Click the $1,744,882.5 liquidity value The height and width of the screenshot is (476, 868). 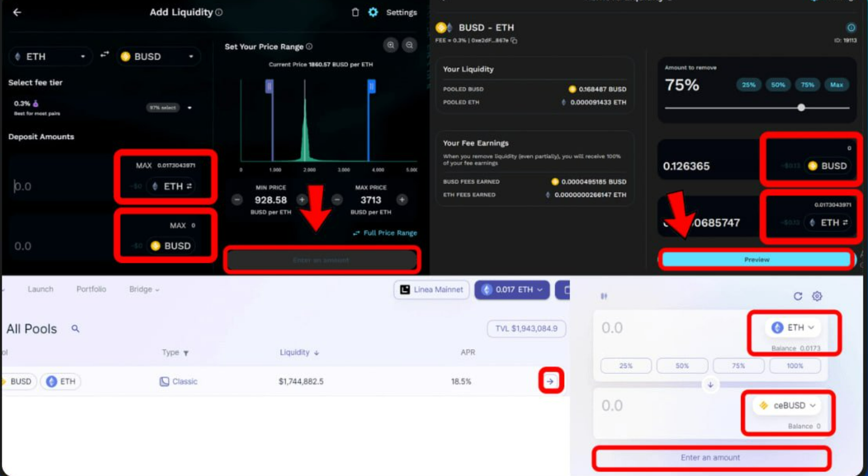pyautogui.click(x=301, y=382)
